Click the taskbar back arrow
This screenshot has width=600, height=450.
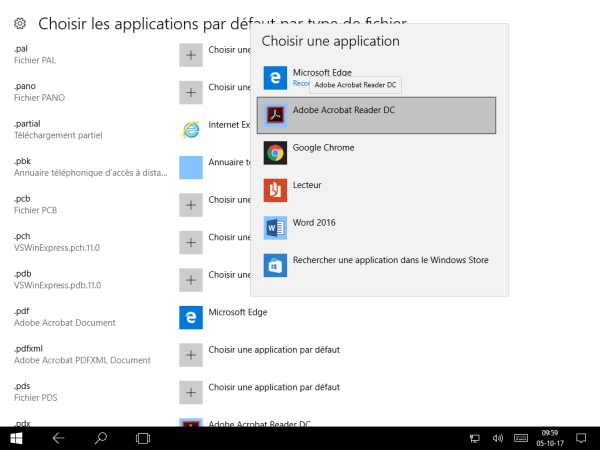[x=59, y=439]
